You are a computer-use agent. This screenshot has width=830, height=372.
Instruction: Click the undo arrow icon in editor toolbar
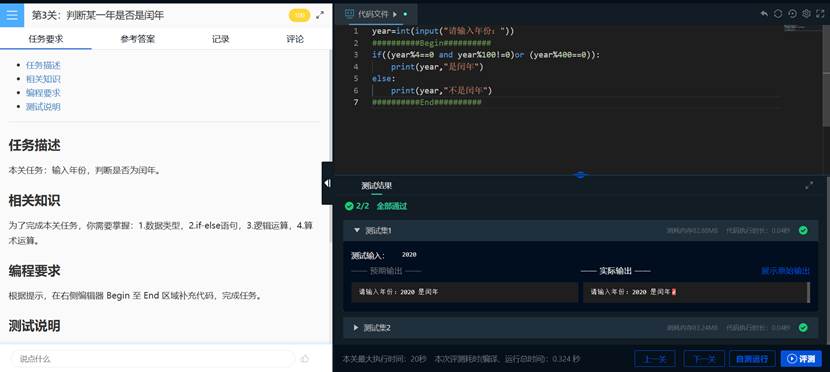764,14
